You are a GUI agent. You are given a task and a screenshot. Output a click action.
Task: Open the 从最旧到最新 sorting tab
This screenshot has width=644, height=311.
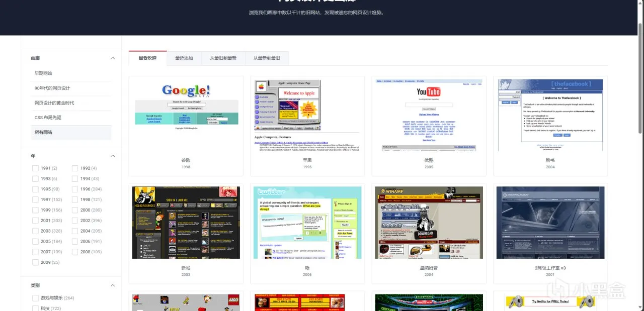[223, 58]
